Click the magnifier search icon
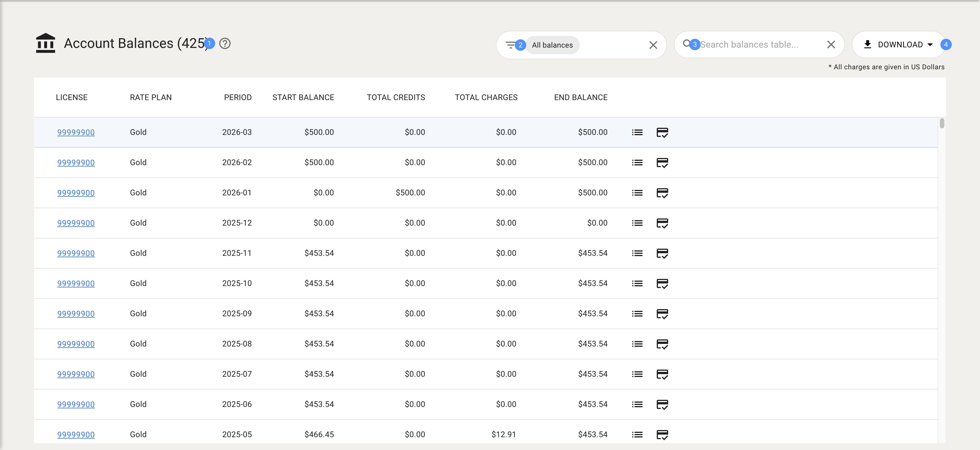 (686, 44)
